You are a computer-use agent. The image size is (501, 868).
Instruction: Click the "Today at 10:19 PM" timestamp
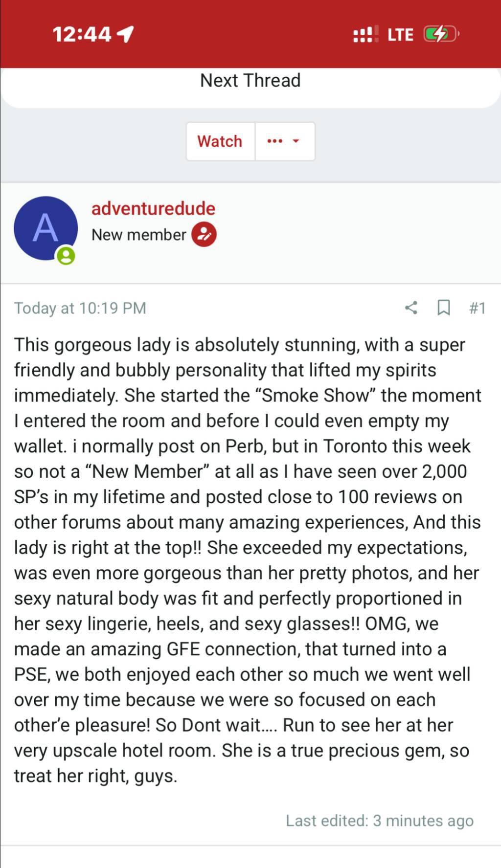point(80,308)
